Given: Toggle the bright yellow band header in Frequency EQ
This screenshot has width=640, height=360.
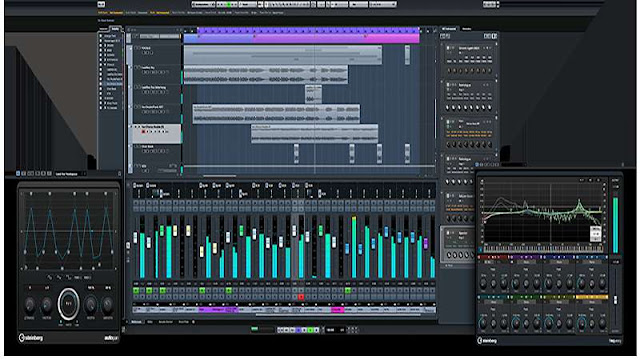Looking at the screenshot, I should [x=591, y=297].
